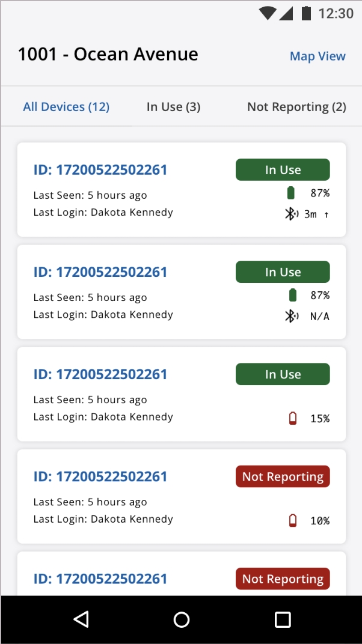Switch to the In Use (3) tab
This screenshot has height=644, width=362.
pos(173,107)
